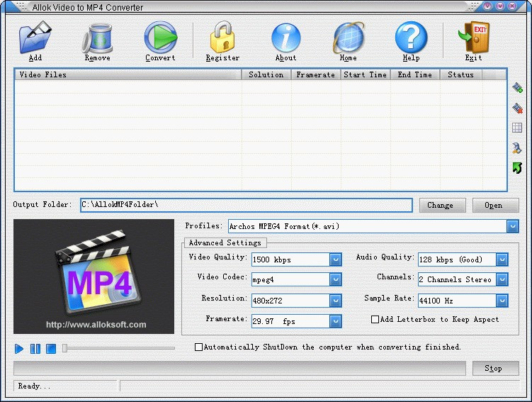Viewport: 532px width, 402px height.
Task: Open the Video Quality dropdown
Action: pyautogui.click(x=335, y=259)
